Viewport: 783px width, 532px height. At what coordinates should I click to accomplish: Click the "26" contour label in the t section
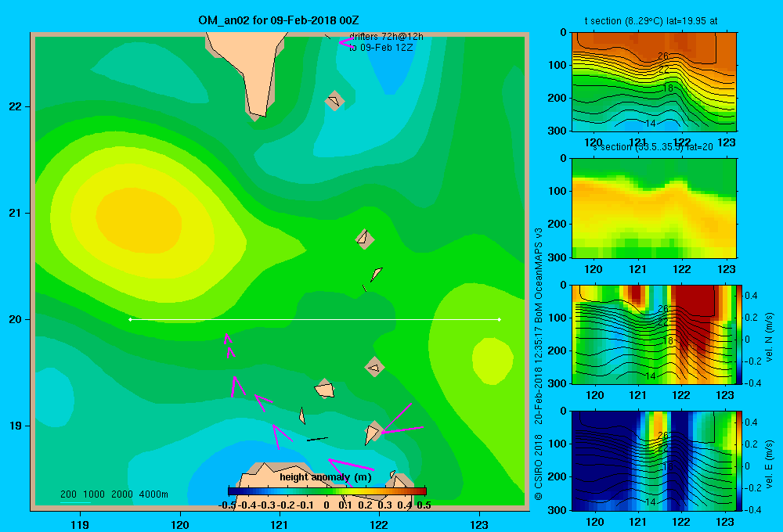tap(662, 56)
